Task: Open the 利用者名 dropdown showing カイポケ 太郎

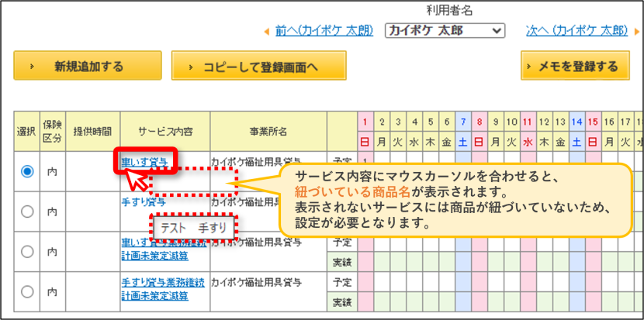Action: click(x=445, y=31)
